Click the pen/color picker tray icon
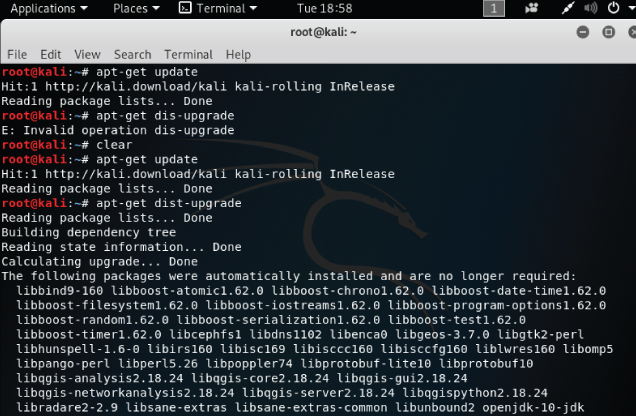This screenshot has width=636, height=416. 568,8
